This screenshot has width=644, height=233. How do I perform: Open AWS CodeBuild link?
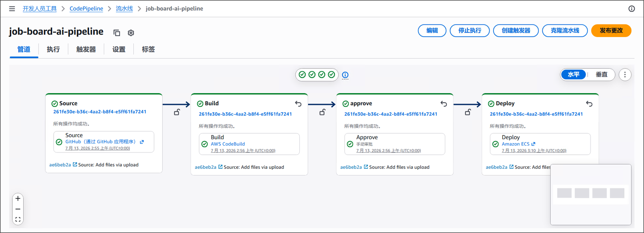click(228, 144)
